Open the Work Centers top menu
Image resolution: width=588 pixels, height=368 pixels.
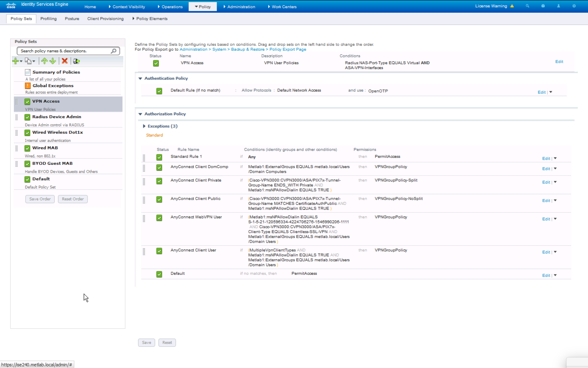click(282, 7)
